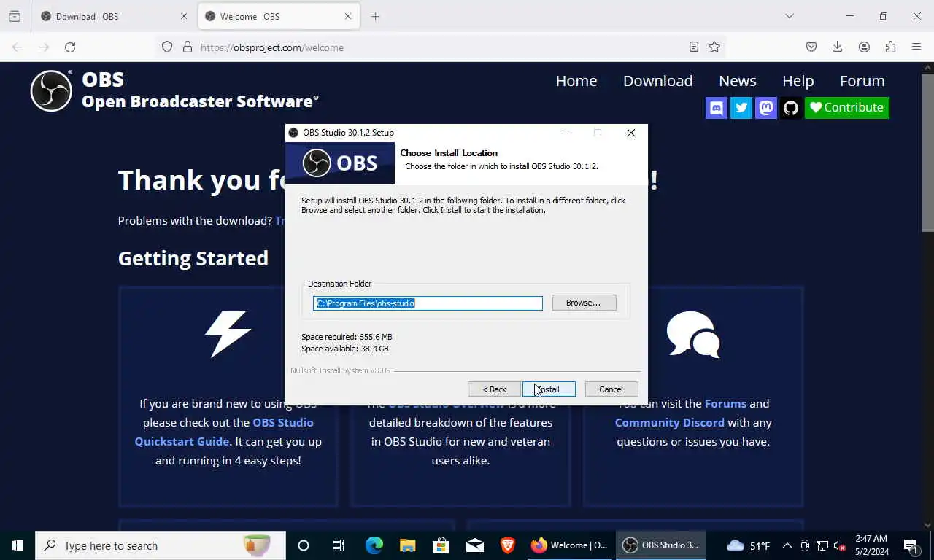
Task: Click the shield tracking protection icon
Action: [167, 47]
